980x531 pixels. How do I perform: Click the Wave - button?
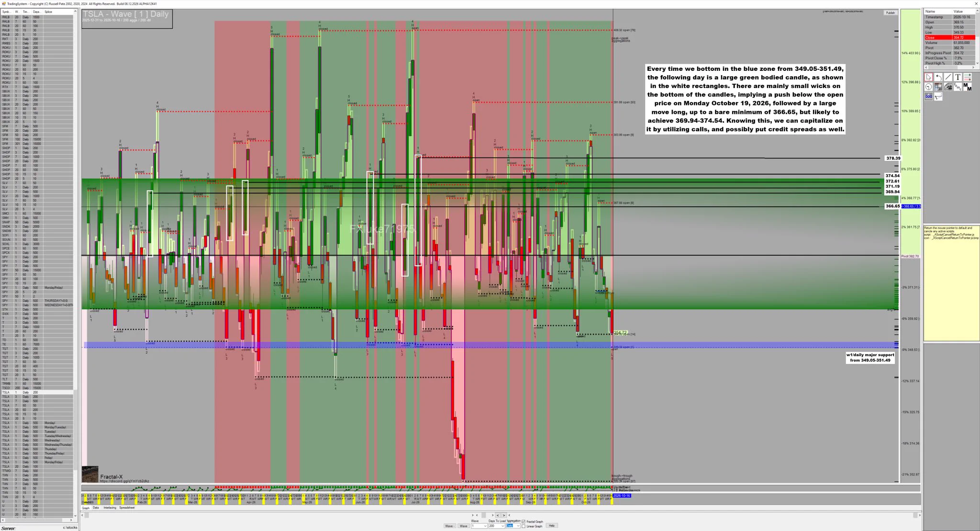pyautogui.click(x=450, y=526)
